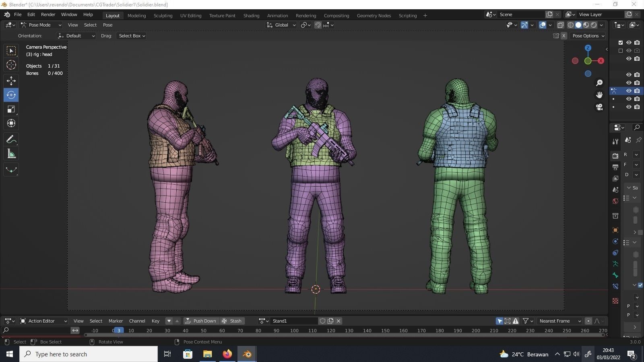
Task: Switch to wireframe viewport shading
Action: point(571,25)
